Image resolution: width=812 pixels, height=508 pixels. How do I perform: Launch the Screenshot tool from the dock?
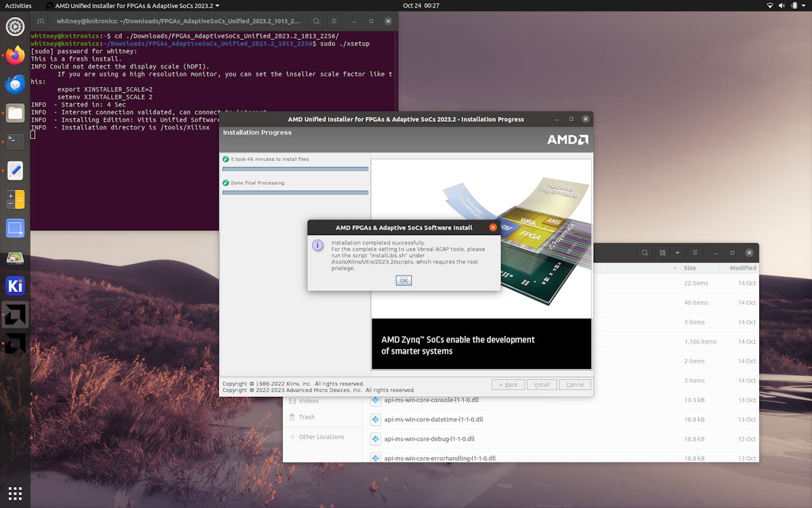coord(15,229)
